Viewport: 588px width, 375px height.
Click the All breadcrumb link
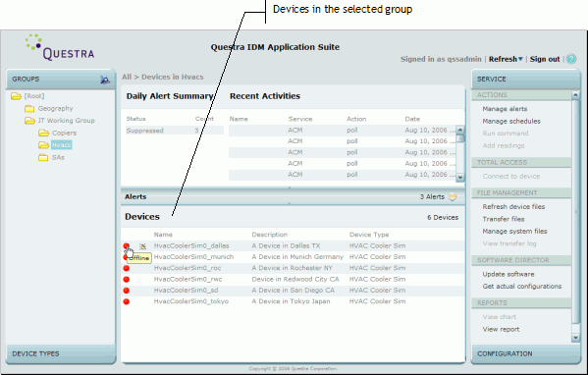127,77
